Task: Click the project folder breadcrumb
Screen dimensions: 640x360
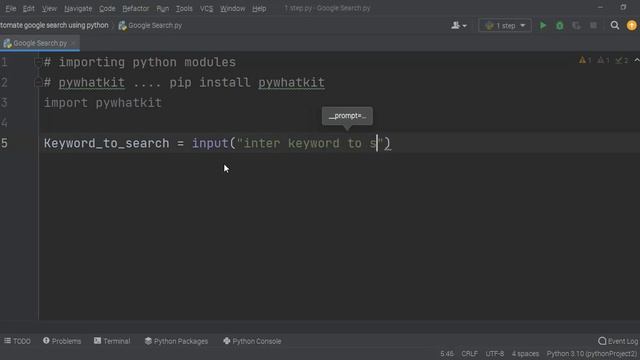Action: (54, 25)
